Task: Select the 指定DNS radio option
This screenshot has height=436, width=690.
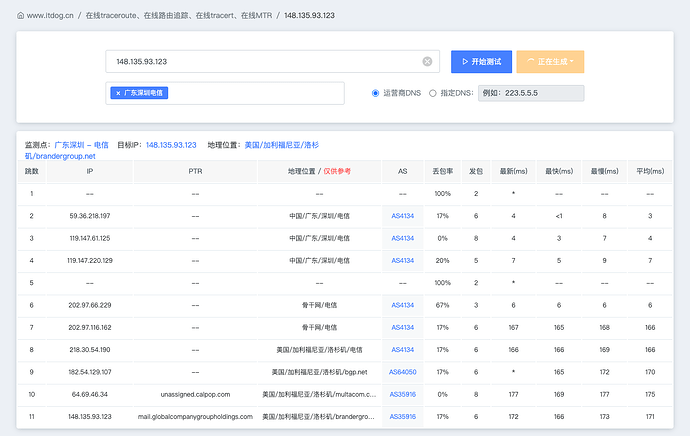Action: coord(433,93)
